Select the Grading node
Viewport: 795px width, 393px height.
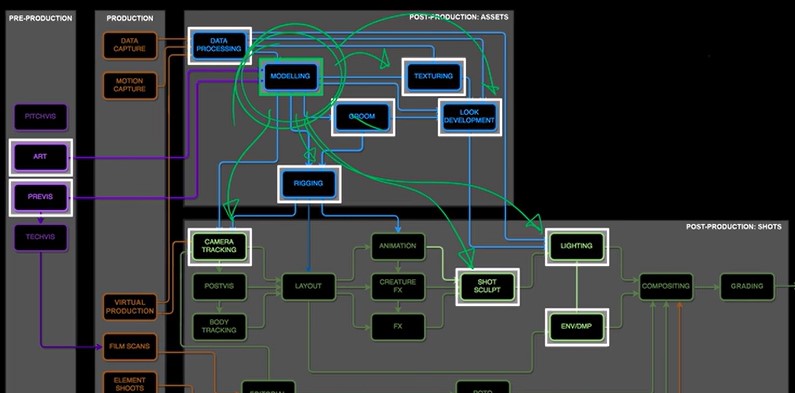pyautogui.click(x=747, y=287)
